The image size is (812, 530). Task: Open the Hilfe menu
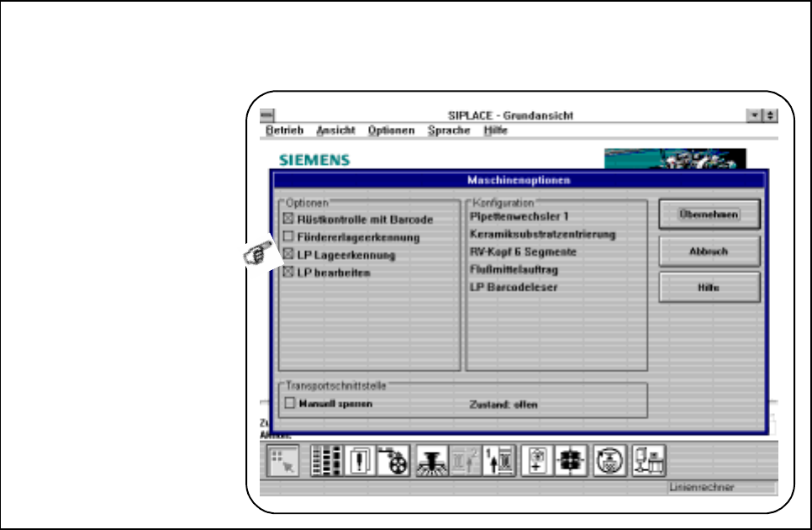[x=496, y=130]
